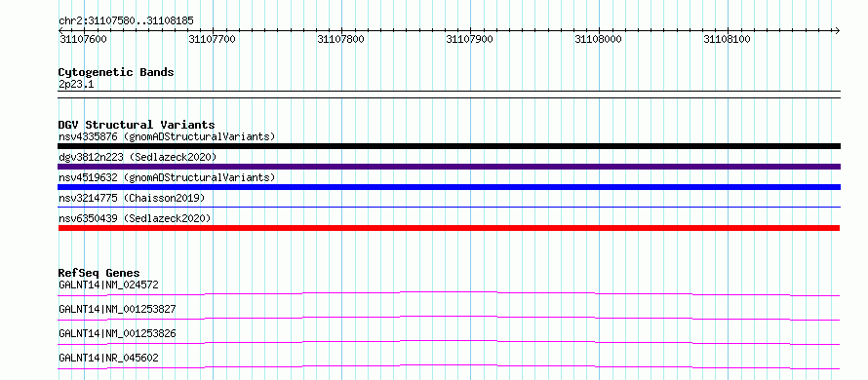
Task: Click the ruler's right arrowhead
Action: 837,30
